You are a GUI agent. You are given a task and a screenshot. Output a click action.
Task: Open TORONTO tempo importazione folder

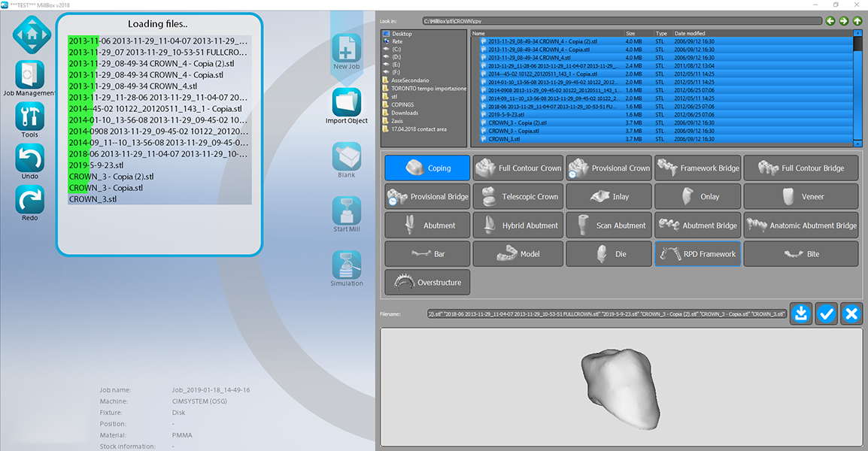point(429,89)
